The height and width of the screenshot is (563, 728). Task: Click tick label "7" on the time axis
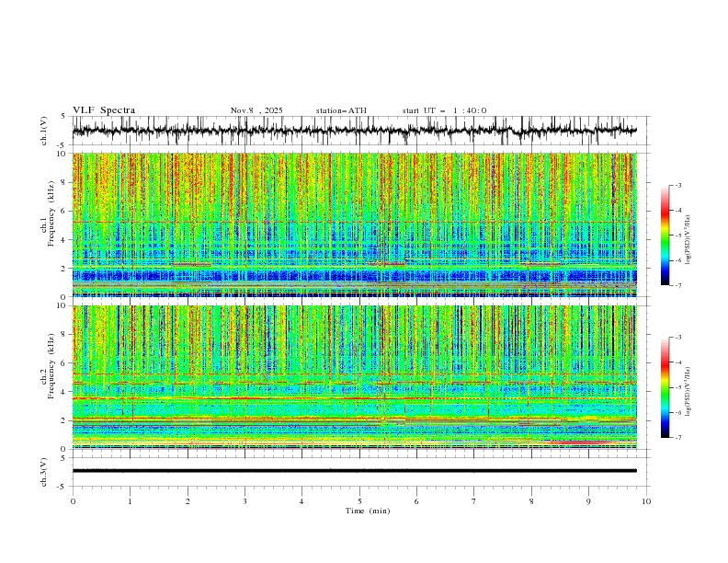tap(474, 501)
